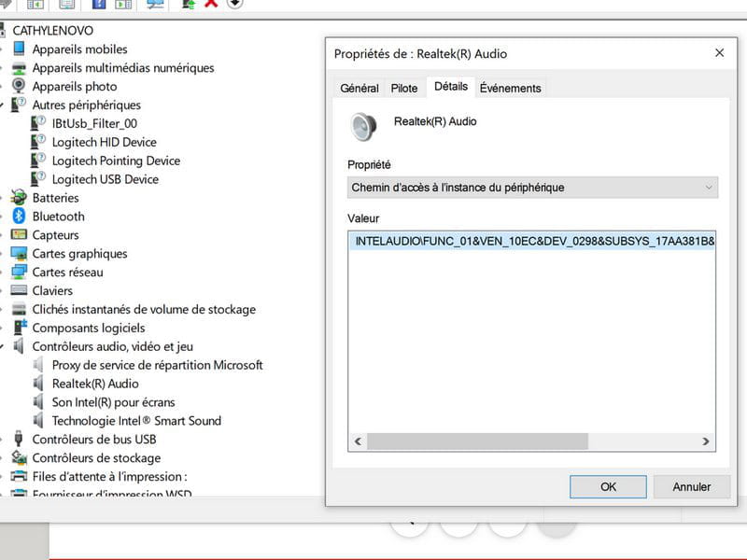Click the red X uninstall device icon

(211, 4)
